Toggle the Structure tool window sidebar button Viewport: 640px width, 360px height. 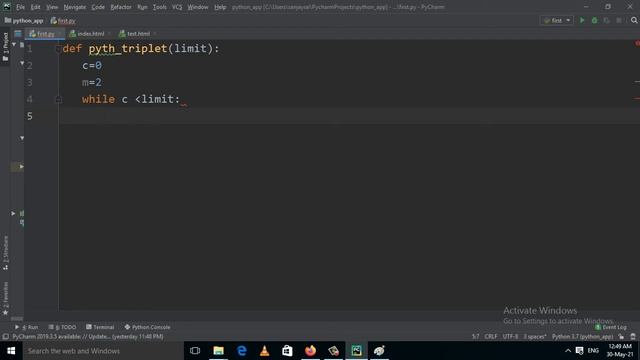(x=5, y=253)
